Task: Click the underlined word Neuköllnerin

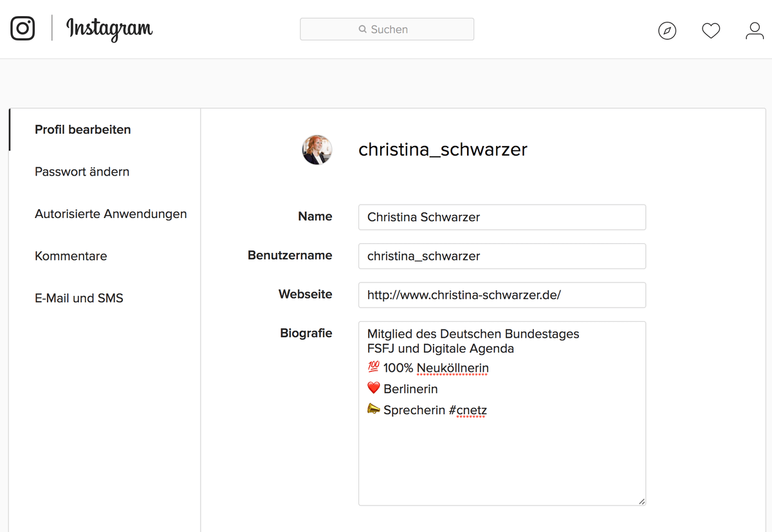Action: [453, 369]
